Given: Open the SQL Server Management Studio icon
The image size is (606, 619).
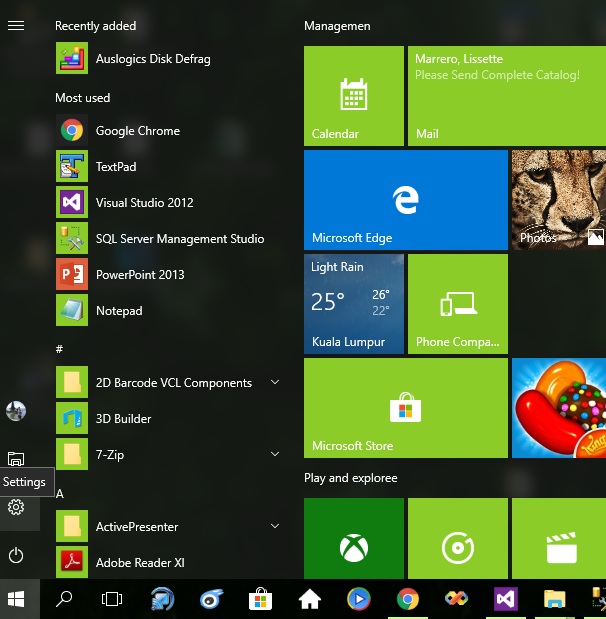Looking at the screenshot, I should click(x=72, y=238).
